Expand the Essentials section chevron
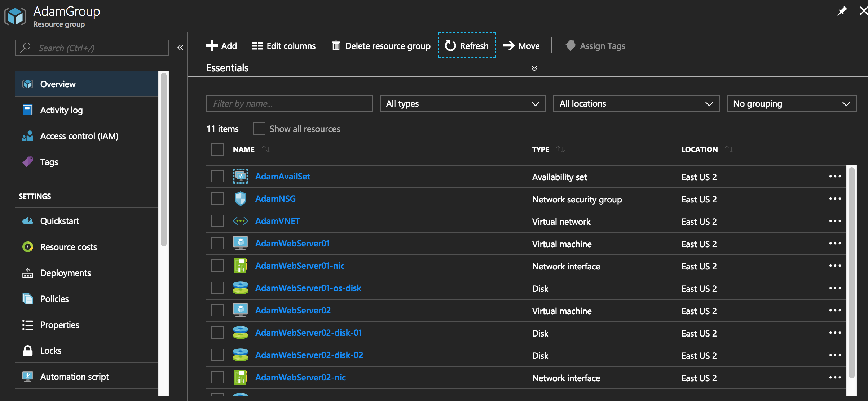The height and width of the screenshot is (401, 868). [x=534, y=68]
